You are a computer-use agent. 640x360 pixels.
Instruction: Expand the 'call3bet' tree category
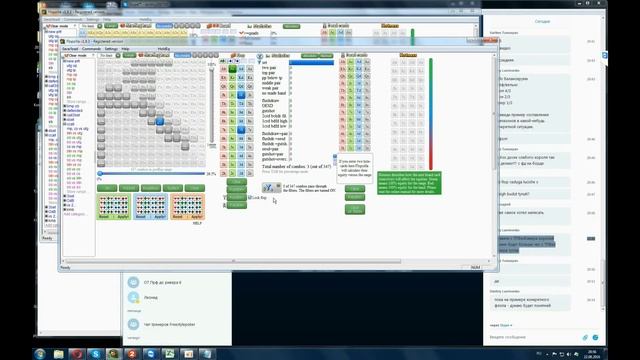tap(64, 115)
